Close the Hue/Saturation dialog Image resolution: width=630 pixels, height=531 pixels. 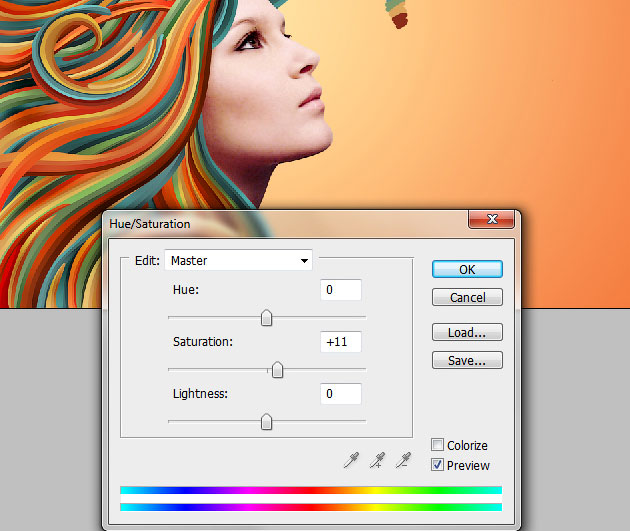(x=491, y=219)
